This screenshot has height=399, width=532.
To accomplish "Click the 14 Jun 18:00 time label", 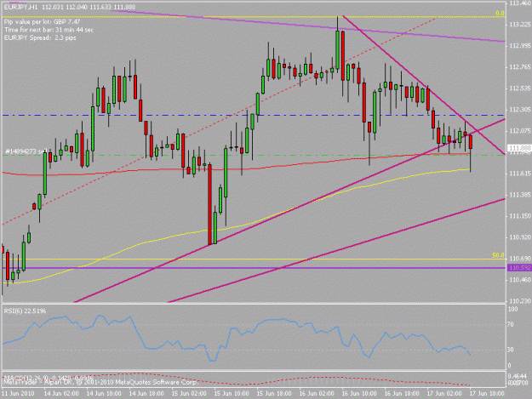I will click(146, 394).
